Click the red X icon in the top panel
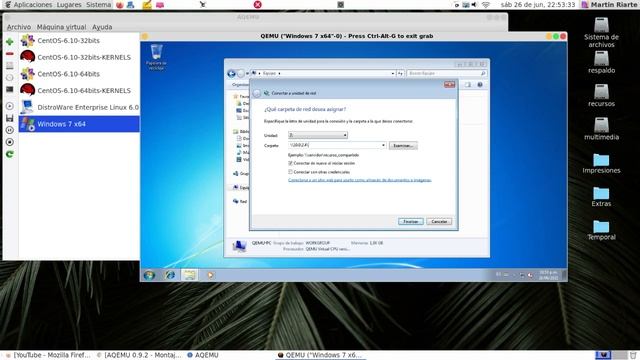 (x=258, y=4)
